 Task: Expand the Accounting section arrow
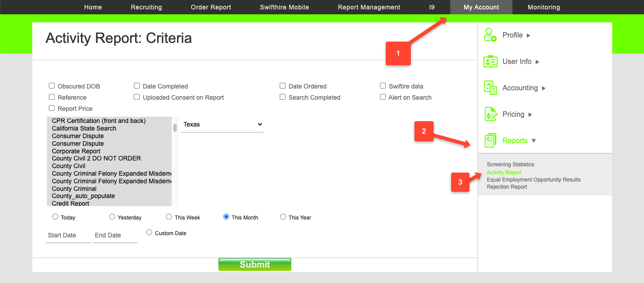[544, 88]
